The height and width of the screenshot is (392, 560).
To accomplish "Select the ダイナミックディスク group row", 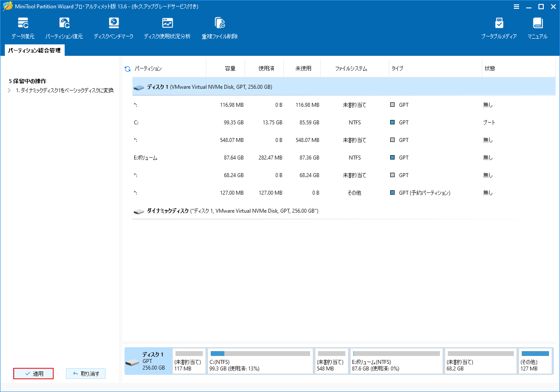I will (344, 211).
